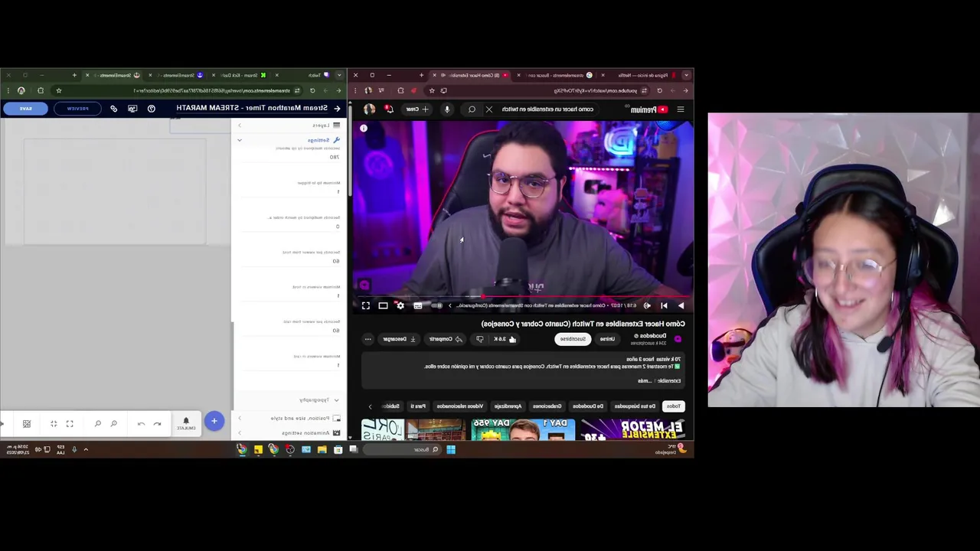Click the Minimum tip to trigger field
980x551 pixels.
coord(291,191)
